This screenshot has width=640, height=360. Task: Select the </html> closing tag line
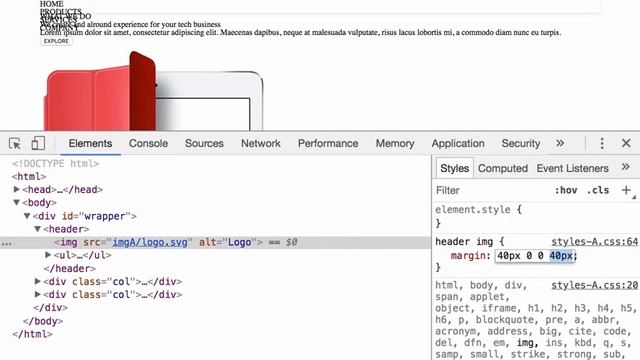pyautogui.click(x=32, y=334)
